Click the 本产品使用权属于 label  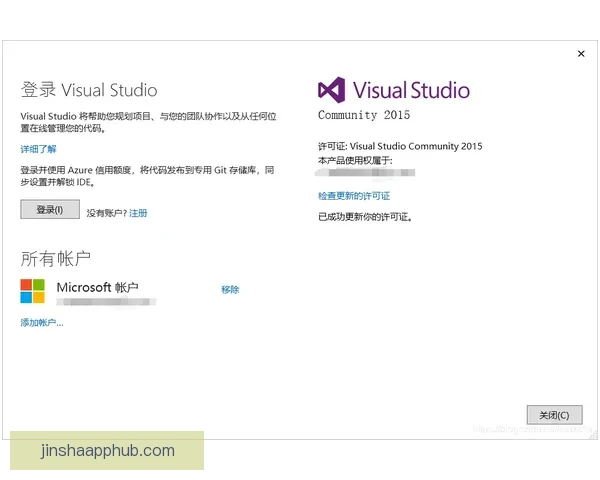click(355, 159)
